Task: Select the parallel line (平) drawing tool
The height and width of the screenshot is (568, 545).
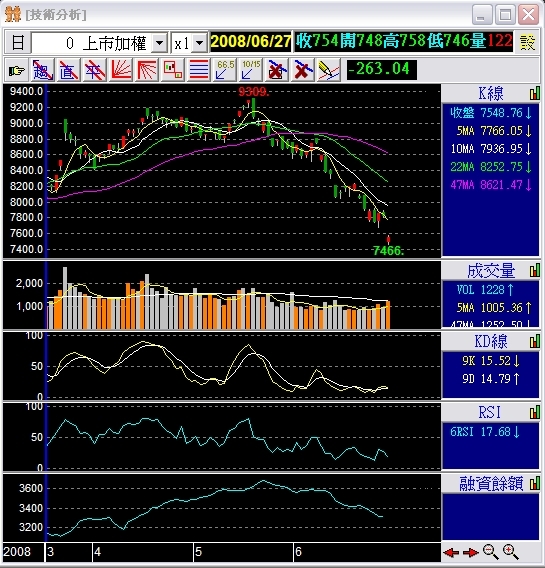Action: 95,70
